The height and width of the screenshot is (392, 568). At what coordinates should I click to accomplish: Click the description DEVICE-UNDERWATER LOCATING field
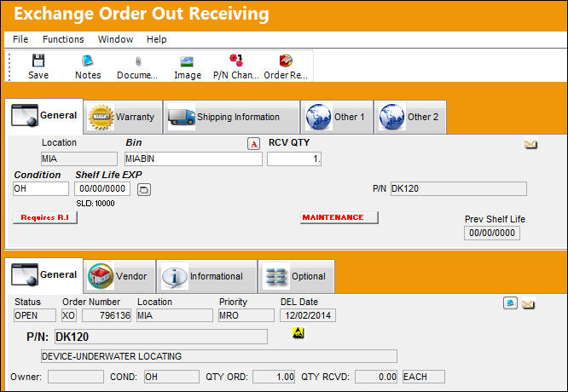(x=219, y=356)
